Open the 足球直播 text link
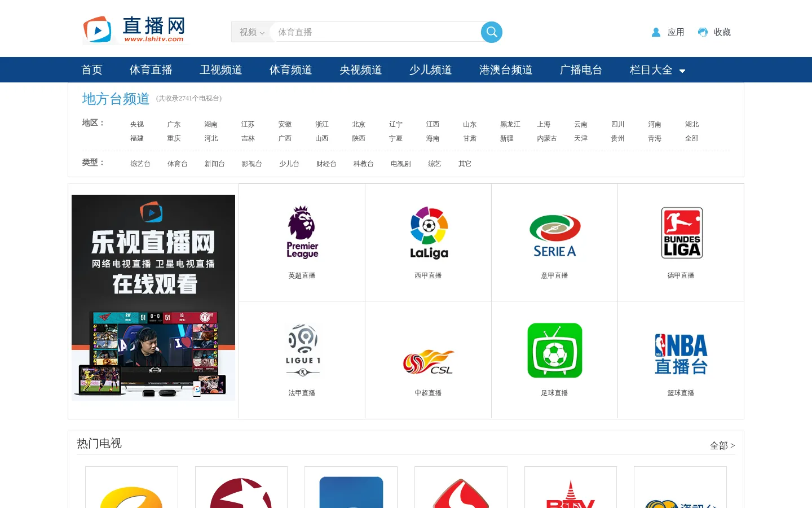812x508 pixels. pyautogui.click(x=554, y=393)
